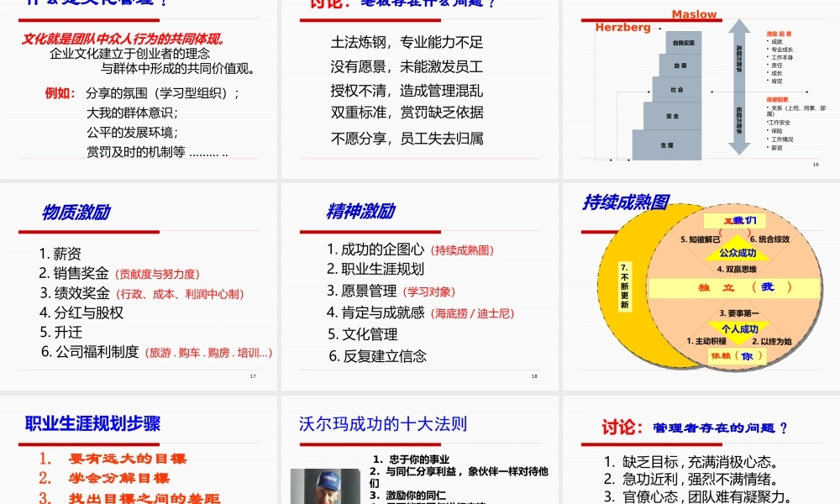Image resolution: width=840 pixels, height=504 pixels.
Task: Open the 管理者存在的问题 discussion slide
Action: 701,450
